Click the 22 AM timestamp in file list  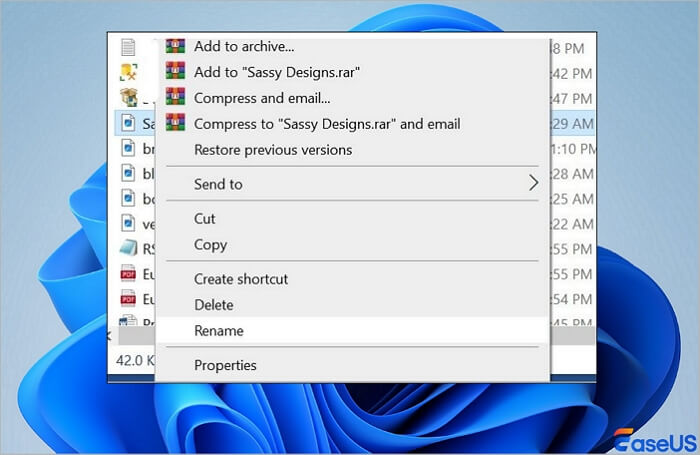[573, 224]
